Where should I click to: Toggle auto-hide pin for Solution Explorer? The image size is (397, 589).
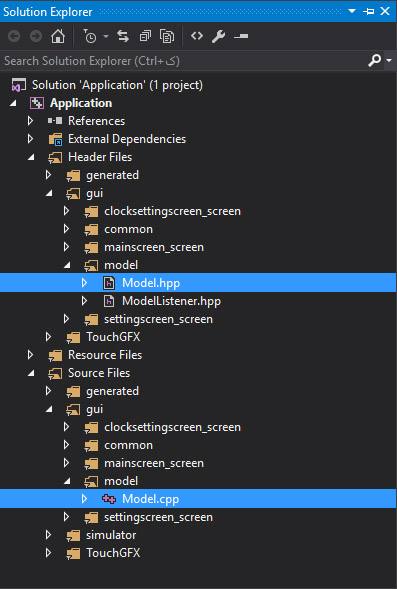pyautogui.click(x=368, y=12)
